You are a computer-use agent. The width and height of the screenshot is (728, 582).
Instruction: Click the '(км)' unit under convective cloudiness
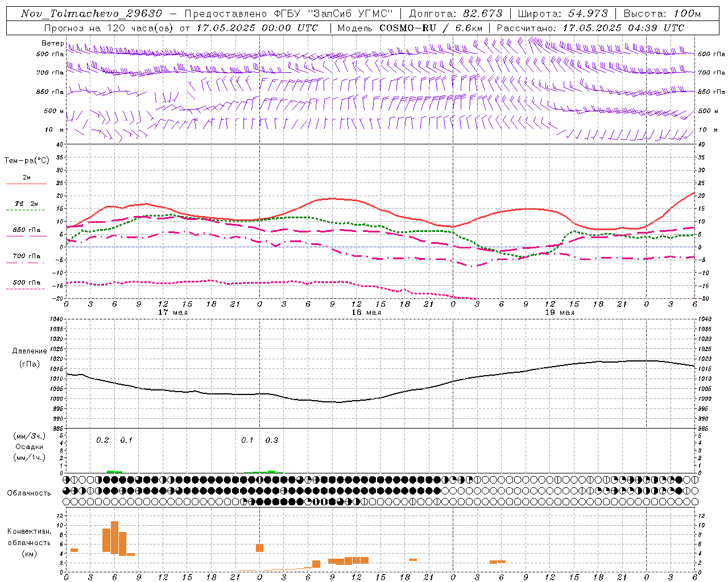click(x=29, y=554)
